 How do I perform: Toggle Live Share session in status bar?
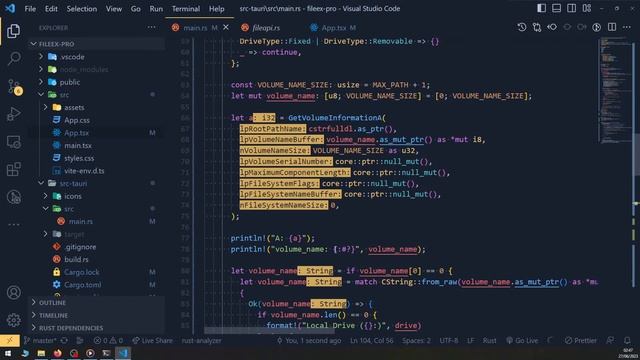pos(153,340)
